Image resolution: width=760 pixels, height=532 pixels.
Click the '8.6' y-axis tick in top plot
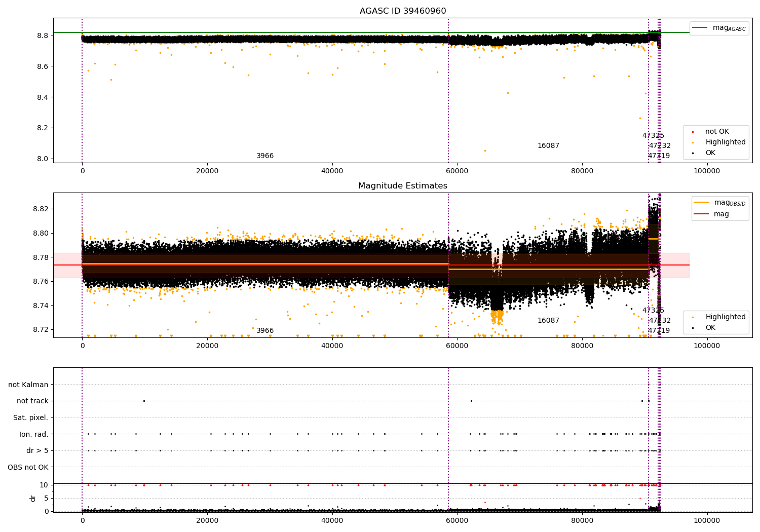43,66
